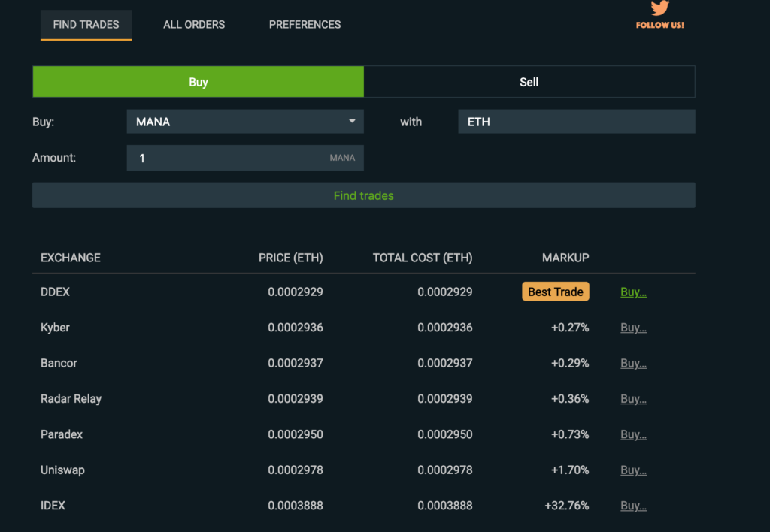Click the +0.36% markup value

click(x=570, y=399)
